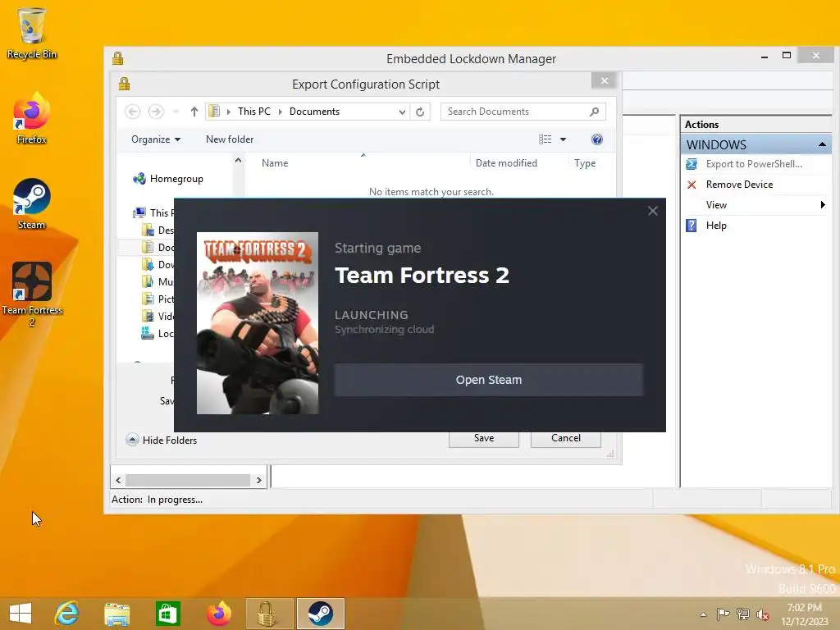Close the Team Fortress 2 launch popup
840x630 pixels.
652,211
